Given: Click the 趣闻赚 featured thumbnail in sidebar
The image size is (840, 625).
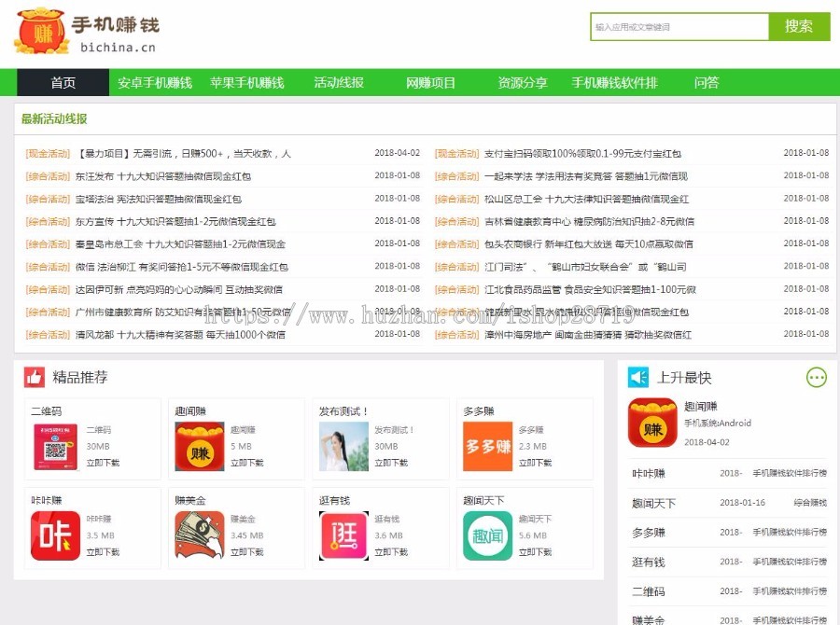Looking at the screenshot, I should [651, 422].
